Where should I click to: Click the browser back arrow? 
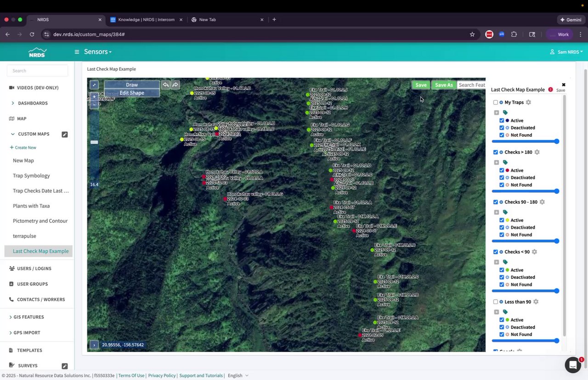[7, 34]
